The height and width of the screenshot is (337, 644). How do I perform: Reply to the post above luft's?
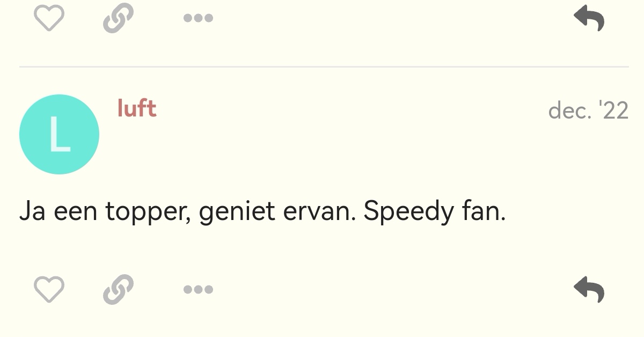[589, 18]
